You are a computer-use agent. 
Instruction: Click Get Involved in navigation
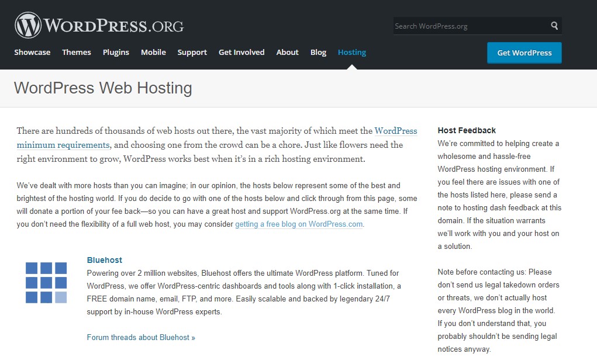tap(241, 52)
